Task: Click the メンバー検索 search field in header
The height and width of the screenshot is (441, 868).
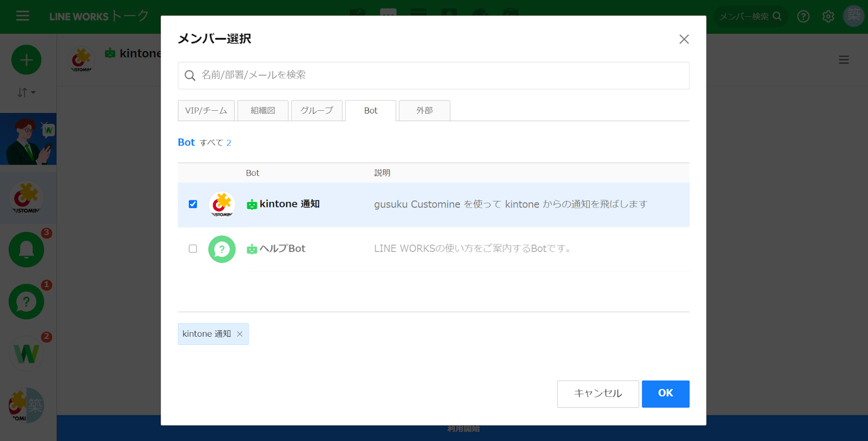Action: point(750,16)
